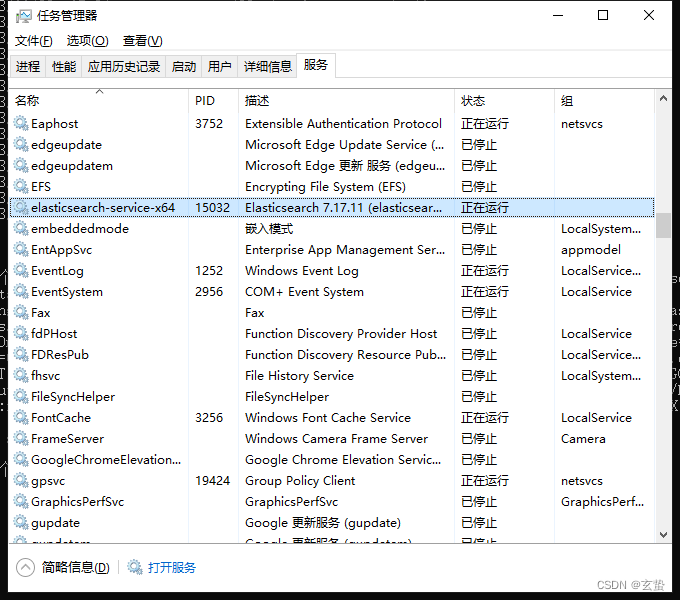Click the Windows Camera Frame Server description
The image size is (680, 600).
(337, 439)
